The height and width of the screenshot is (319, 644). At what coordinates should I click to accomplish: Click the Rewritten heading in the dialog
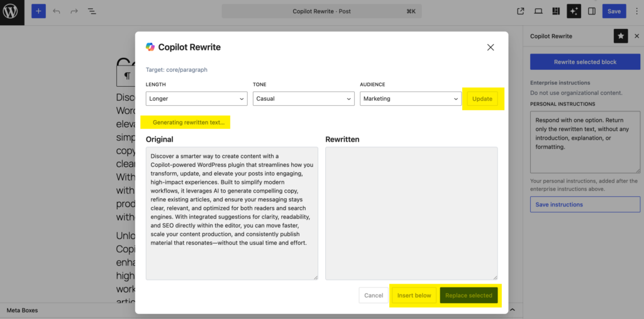(x=342, y=139)
